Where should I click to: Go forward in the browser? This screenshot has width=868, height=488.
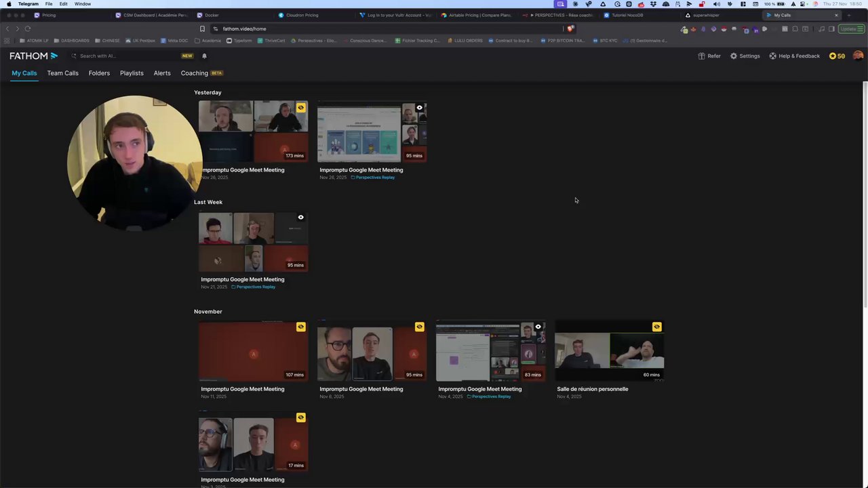coord(18,28)
